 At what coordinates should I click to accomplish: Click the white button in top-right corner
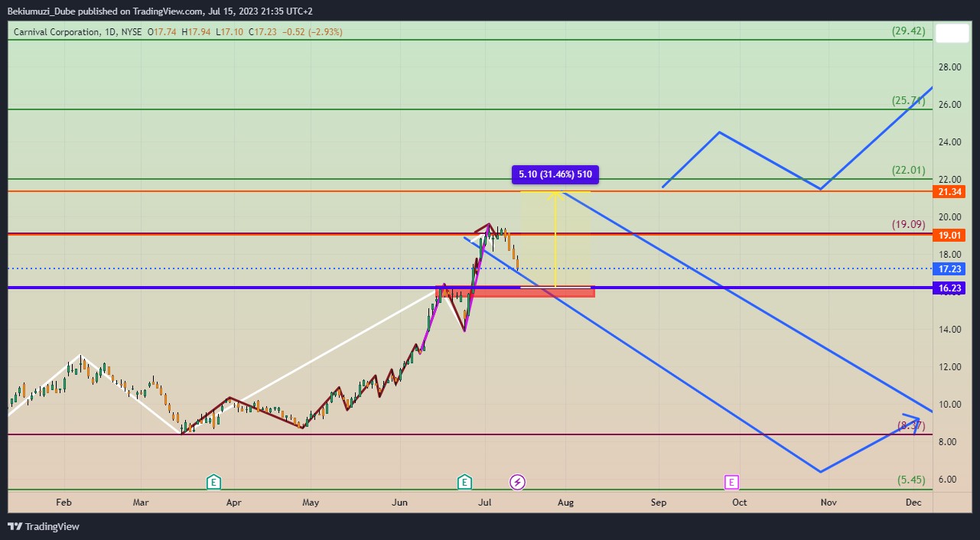point(952,33)
